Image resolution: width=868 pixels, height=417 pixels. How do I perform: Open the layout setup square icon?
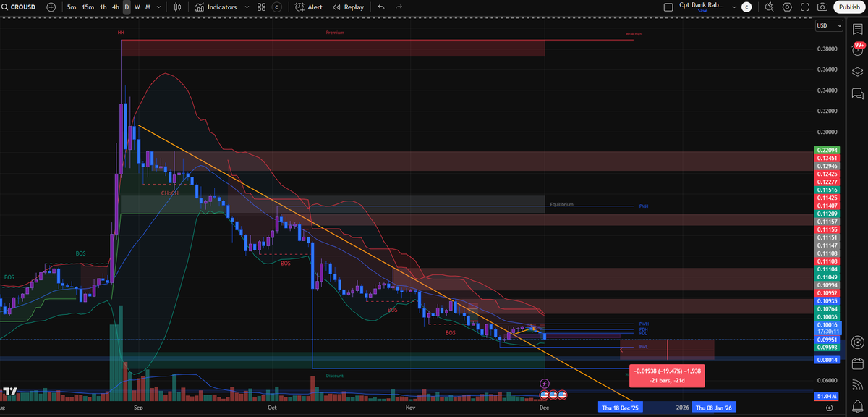pos(670,7)
